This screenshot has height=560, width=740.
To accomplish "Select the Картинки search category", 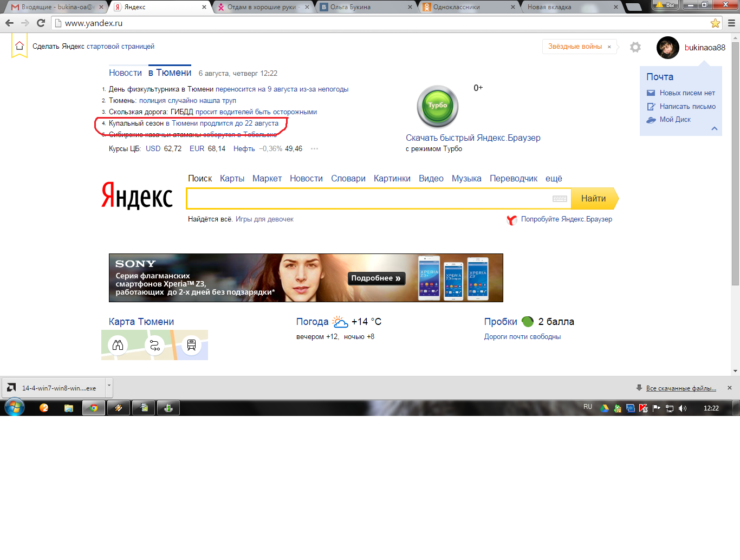I will tap(392, 179).
